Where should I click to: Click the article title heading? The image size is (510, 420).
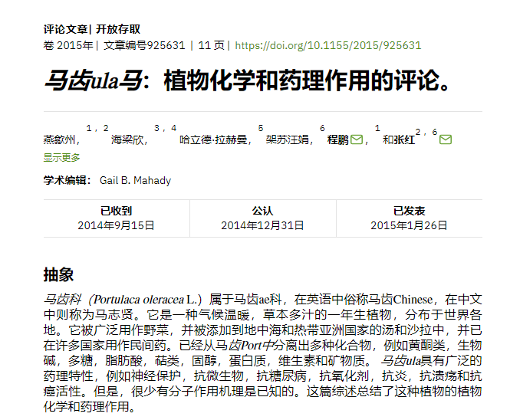pos(249,80)
